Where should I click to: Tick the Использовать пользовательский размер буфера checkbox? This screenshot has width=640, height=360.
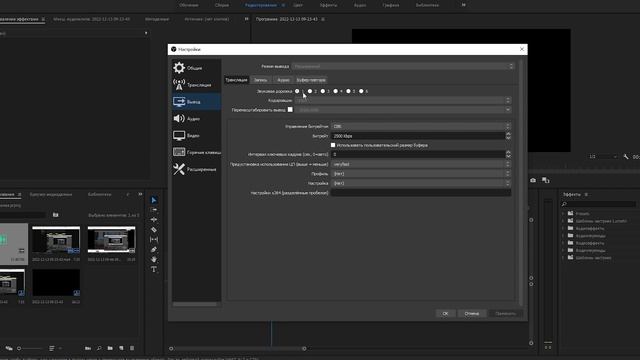333,145
